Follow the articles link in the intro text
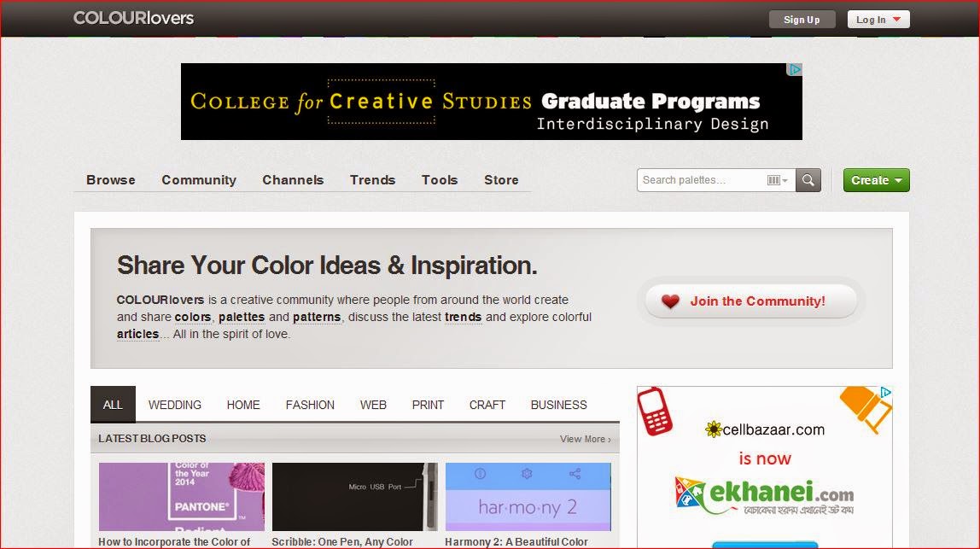This screenshot has width=980, height=549. [138, 334]
